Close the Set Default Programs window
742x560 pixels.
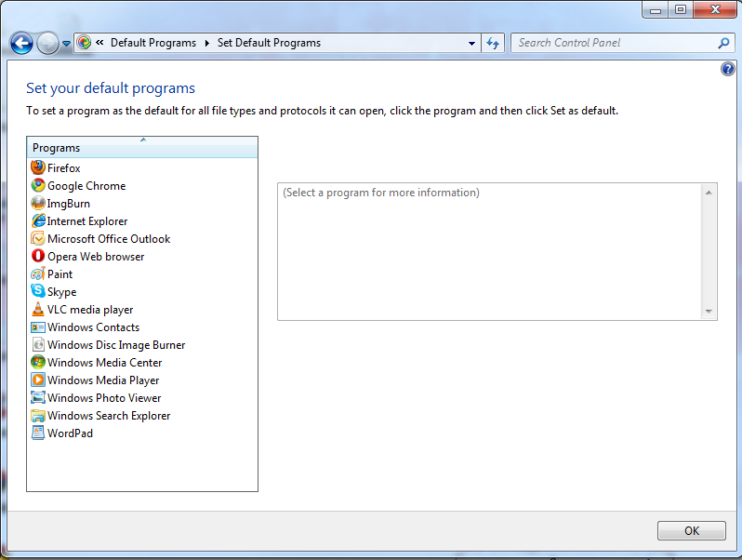tap(715, 9)
